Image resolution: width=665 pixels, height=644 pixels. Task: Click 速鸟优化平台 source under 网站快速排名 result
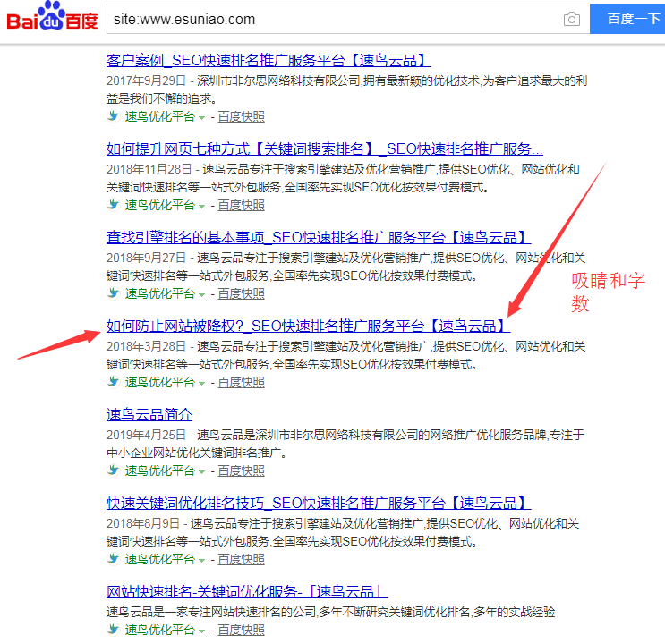[x=160, y=631]
